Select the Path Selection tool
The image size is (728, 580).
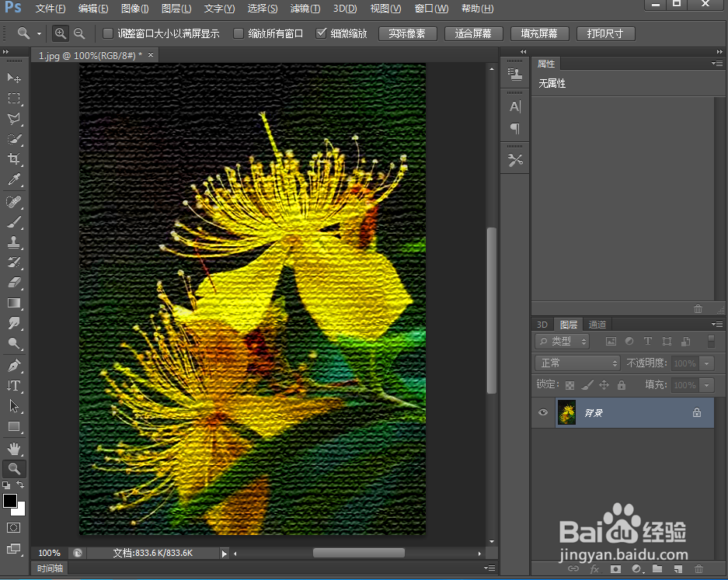[14, 406]
